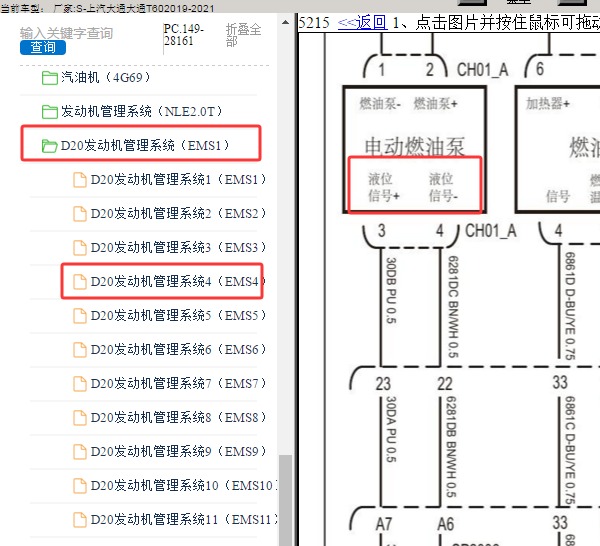Click the 加热器+ pin label
Viewport: 600px width, 546px height.
pyautogui.click(x=548, y=103)
